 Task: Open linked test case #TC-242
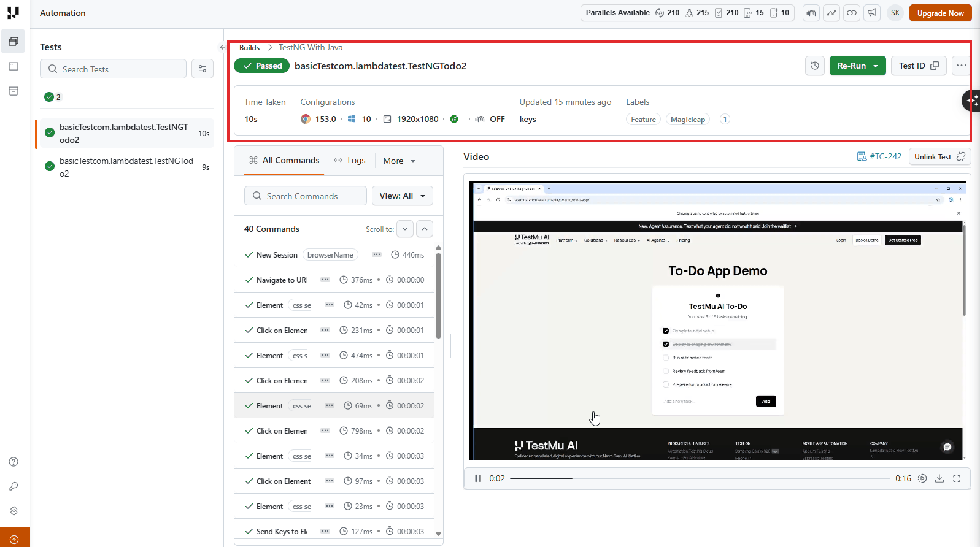879,156
